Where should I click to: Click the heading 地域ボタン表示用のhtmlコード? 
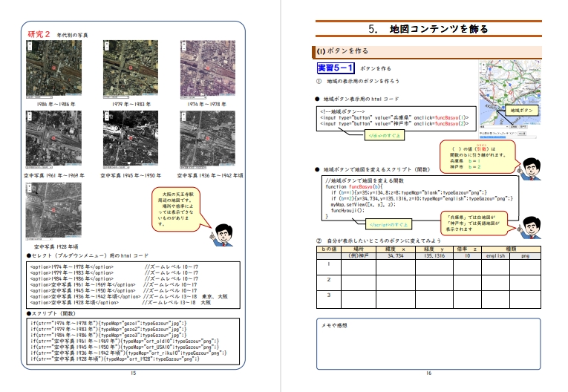click(x=357, y=99)
